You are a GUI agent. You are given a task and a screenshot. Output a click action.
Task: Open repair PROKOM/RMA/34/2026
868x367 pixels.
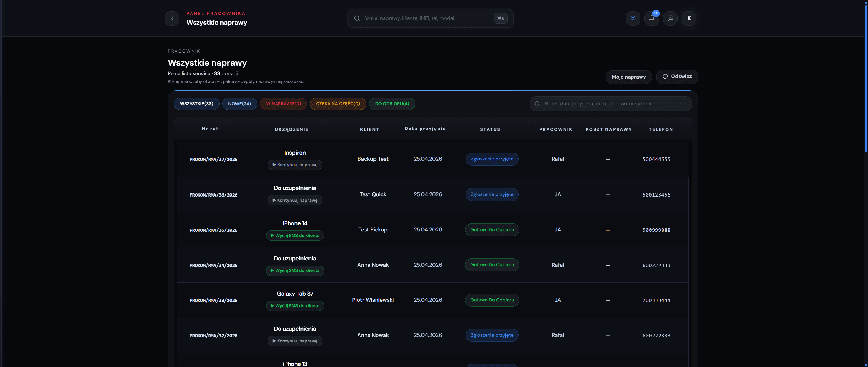tap(213, 266)
